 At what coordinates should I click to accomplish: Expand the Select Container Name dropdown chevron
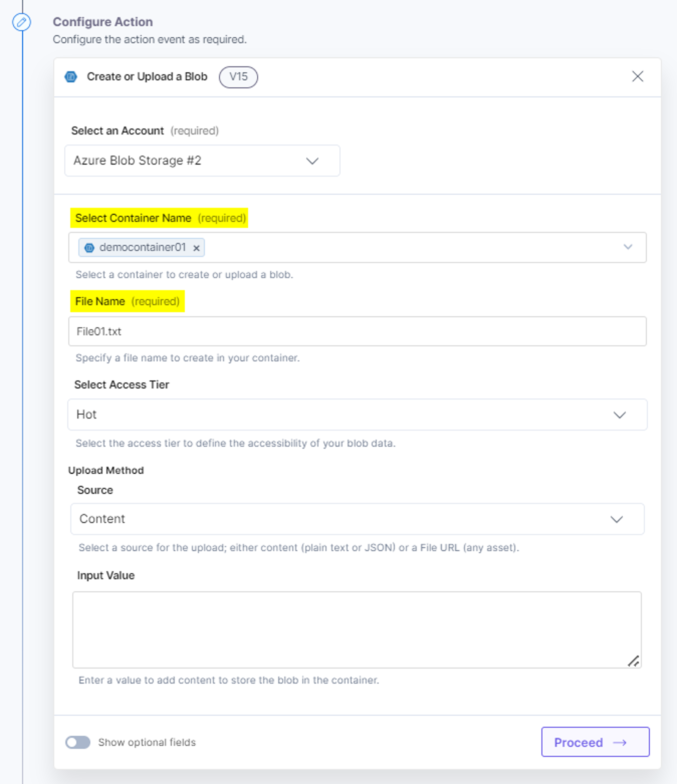(x=628, y=247)
